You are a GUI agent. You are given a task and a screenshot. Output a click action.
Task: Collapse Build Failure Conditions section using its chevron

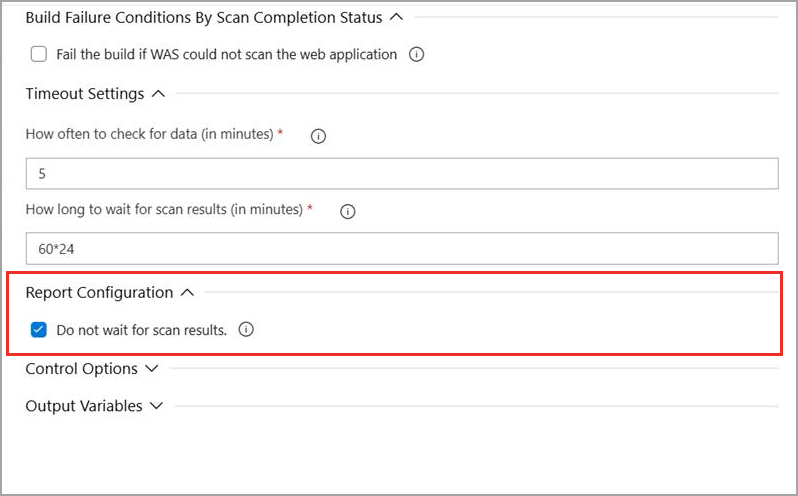(397, 17)
